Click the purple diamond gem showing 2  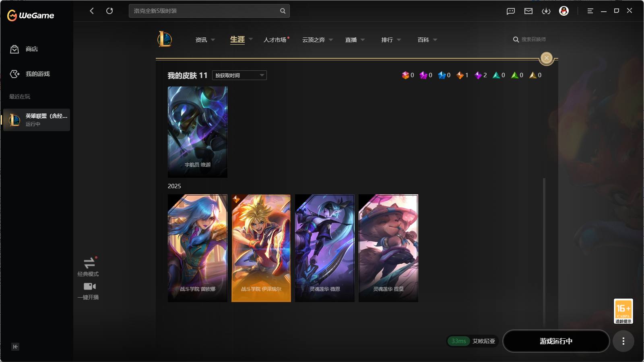(x=481, y=75)
